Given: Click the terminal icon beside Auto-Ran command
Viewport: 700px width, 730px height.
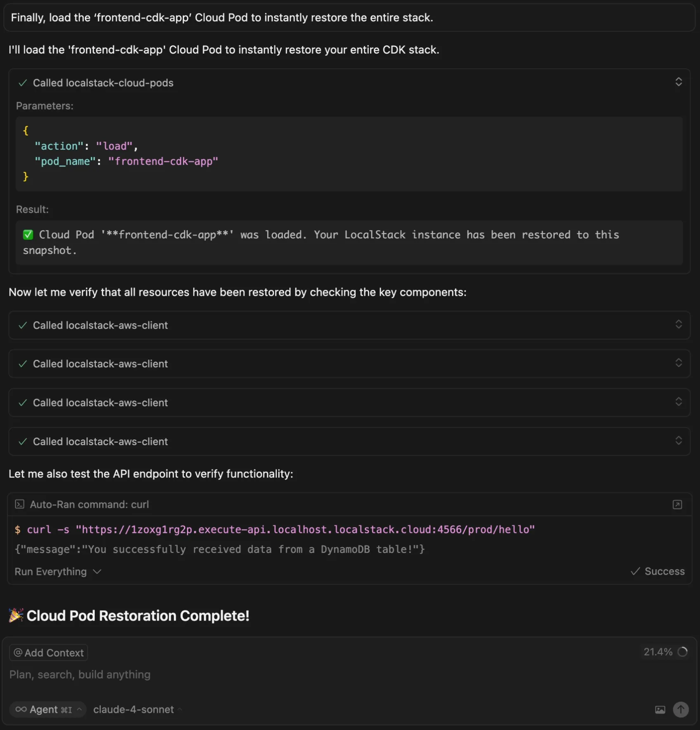Looking at the screenshot, I should 19,504.
